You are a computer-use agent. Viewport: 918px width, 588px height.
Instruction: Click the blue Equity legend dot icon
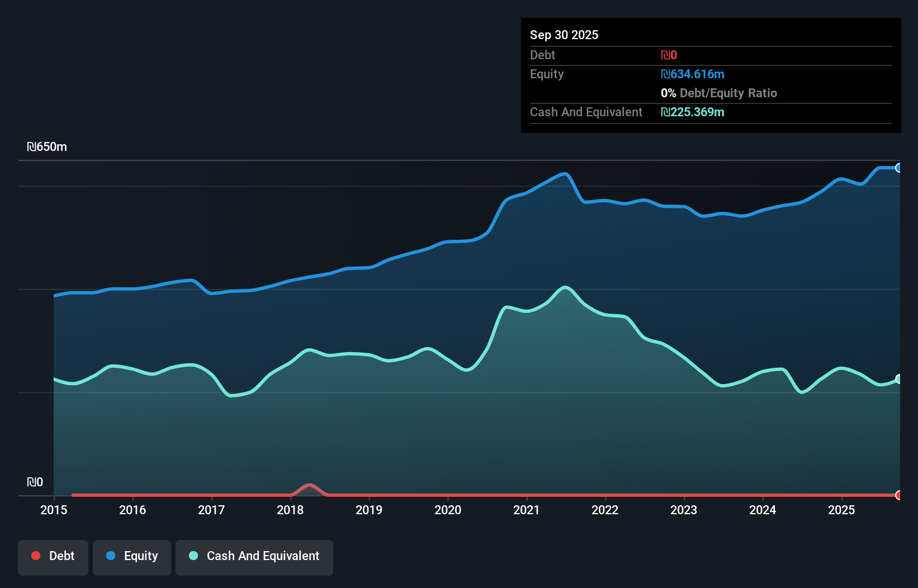111,556
